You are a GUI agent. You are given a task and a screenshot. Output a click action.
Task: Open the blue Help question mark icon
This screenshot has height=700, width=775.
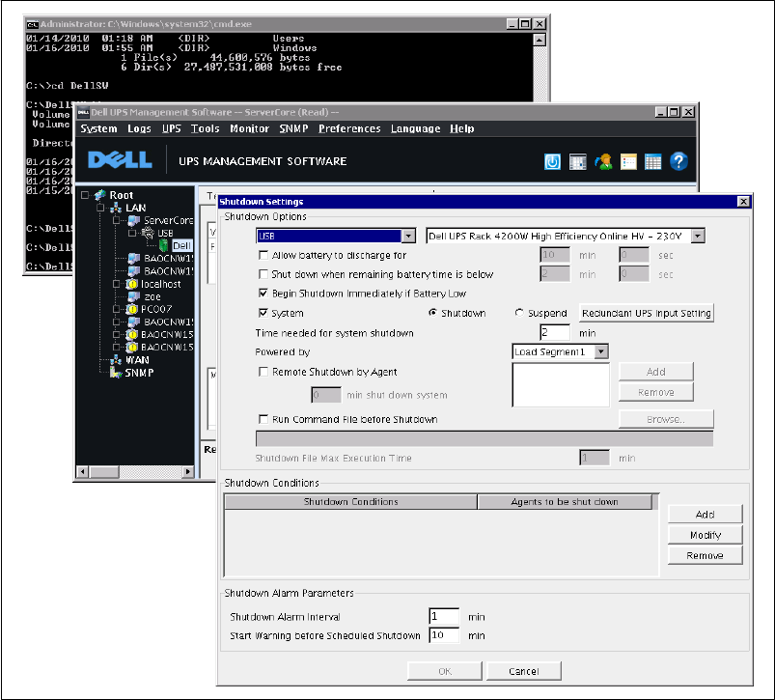(x=678, y=161)
